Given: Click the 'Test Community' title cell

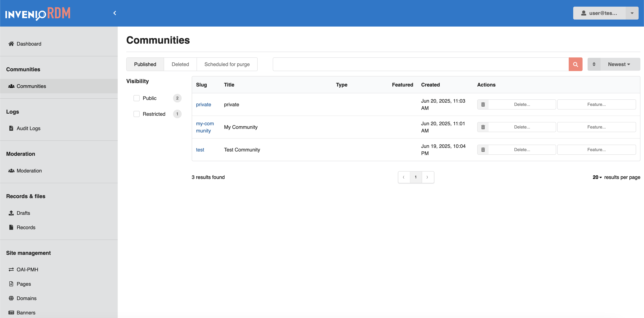Looking at the screenshot, I should (242, 150).
